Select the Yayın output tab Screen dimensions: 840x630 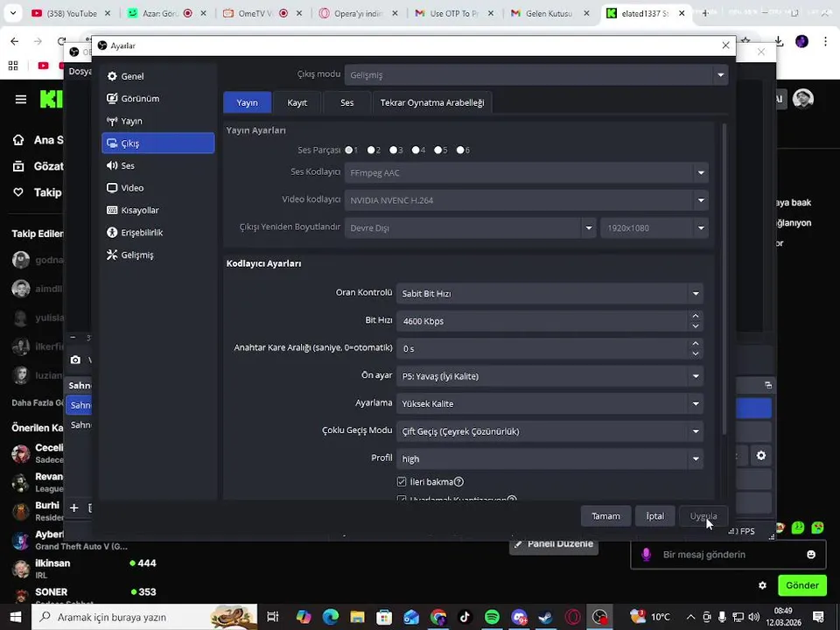click(247, 102)
